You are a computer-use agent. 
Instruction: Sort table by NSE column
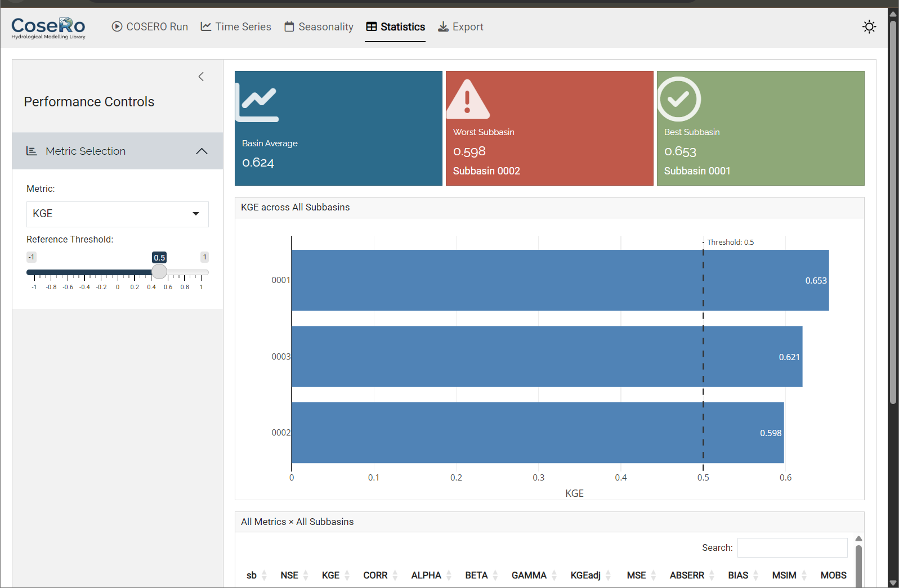[289, 575]
